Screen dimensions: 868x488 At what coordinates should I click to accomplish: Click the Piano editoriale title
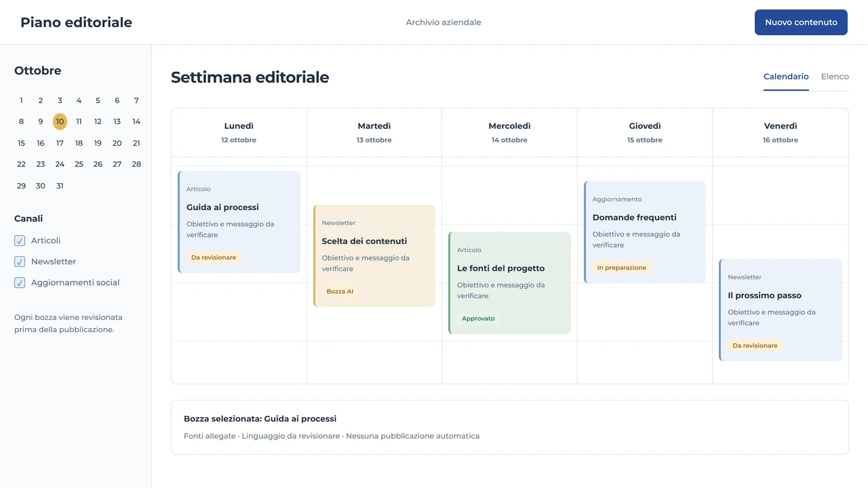[x=76, y=22]
